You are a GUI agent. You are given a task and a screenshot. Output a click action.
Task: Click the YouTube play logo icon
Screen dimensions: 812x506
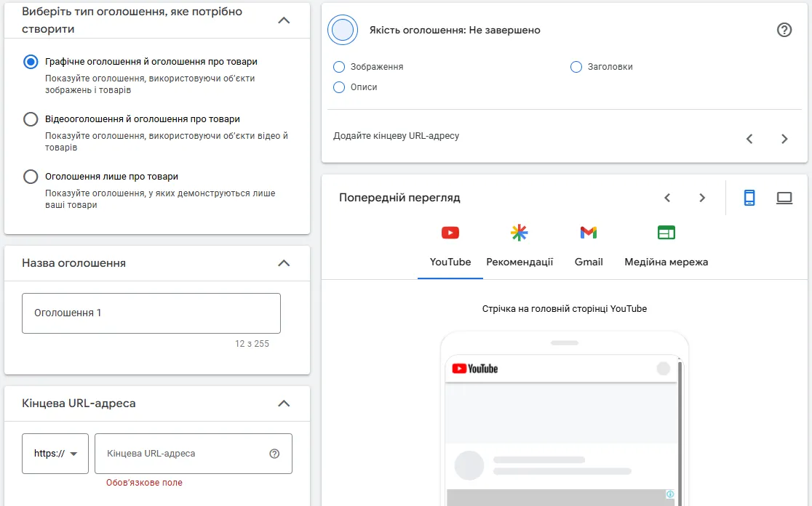(450, 233)
